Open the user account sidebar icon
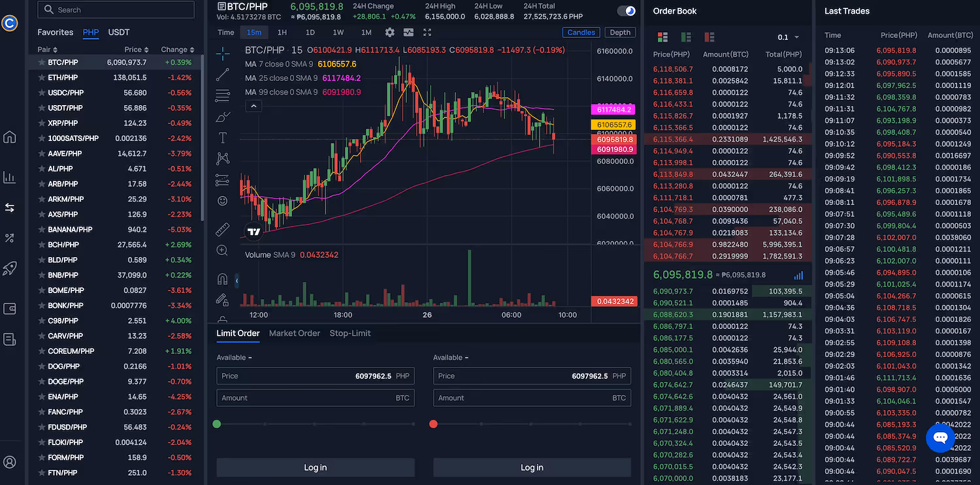The image size is (980, 485). tap(10, 462)
